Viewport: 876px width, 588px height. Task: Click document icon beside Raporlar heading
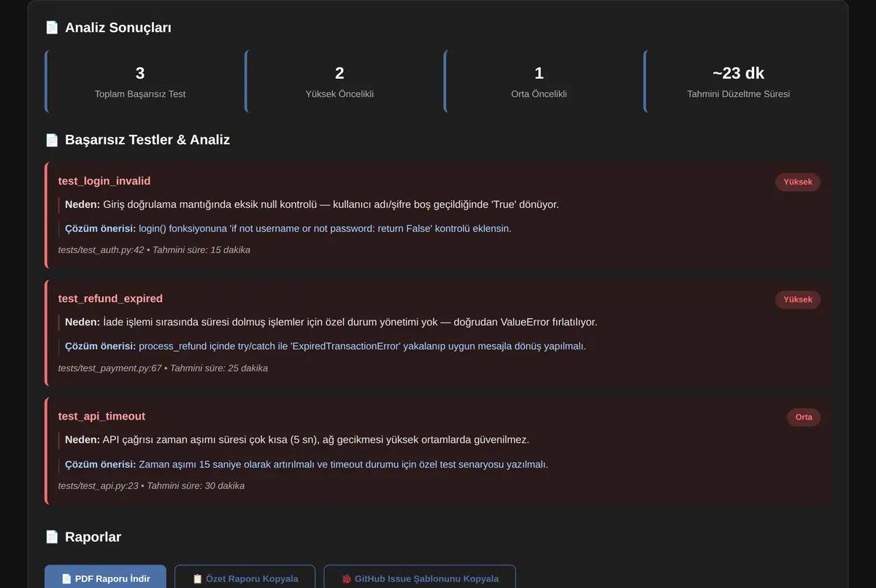[52, 537]
